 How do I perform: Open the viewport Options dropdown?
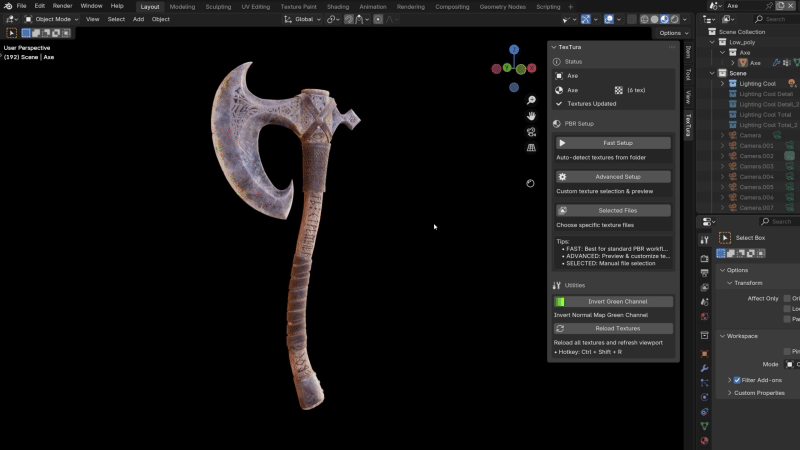click(673, 33)
